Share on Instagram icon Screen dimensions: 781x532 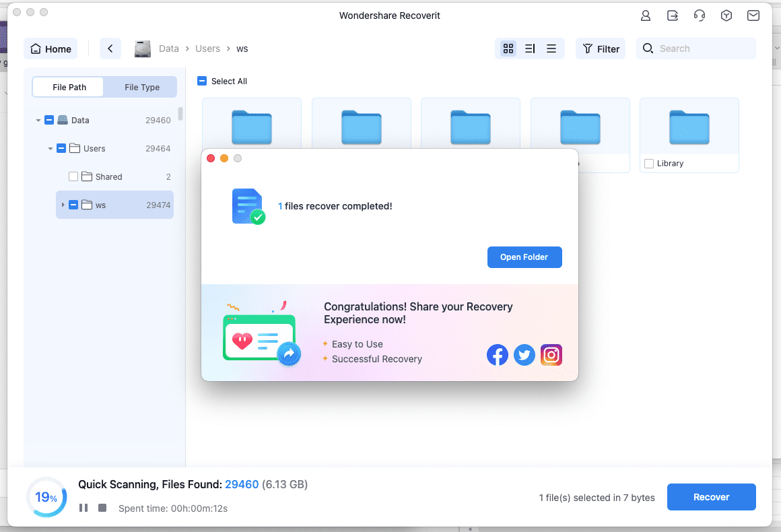(551, 355)
